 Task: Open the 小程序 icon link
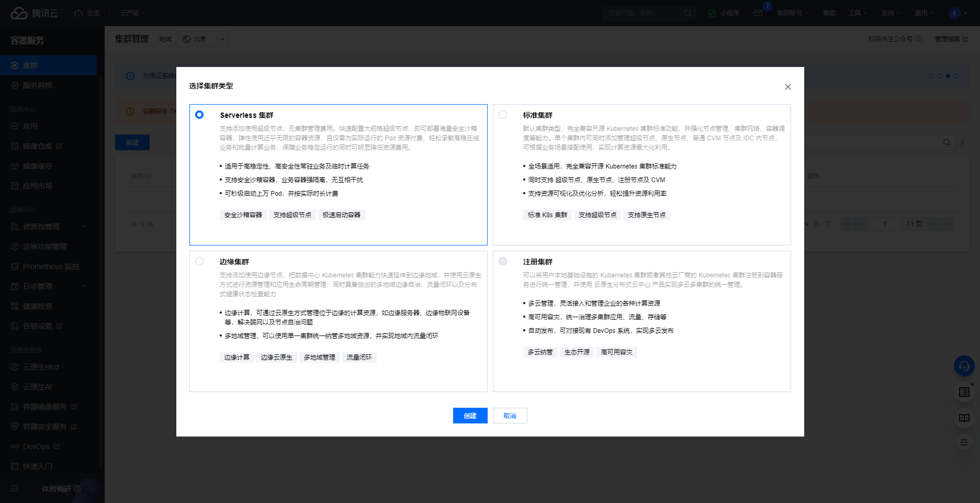pos(724,13)
